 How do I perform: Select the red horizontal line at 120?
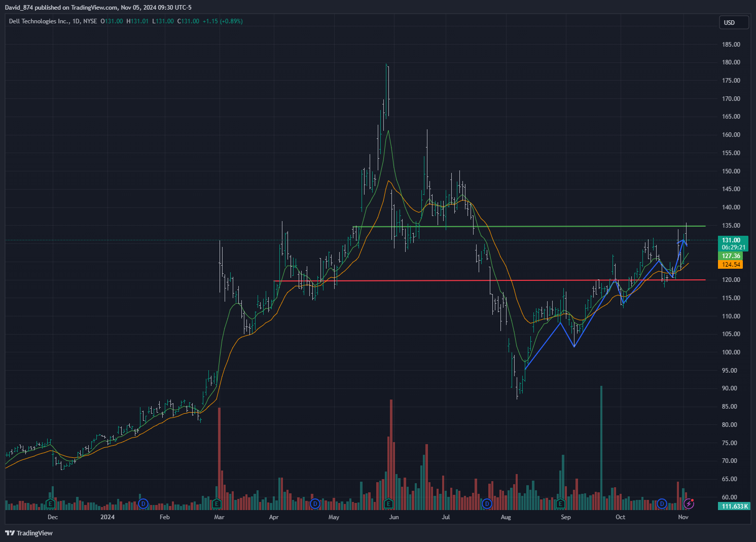(x=489, y=280)
